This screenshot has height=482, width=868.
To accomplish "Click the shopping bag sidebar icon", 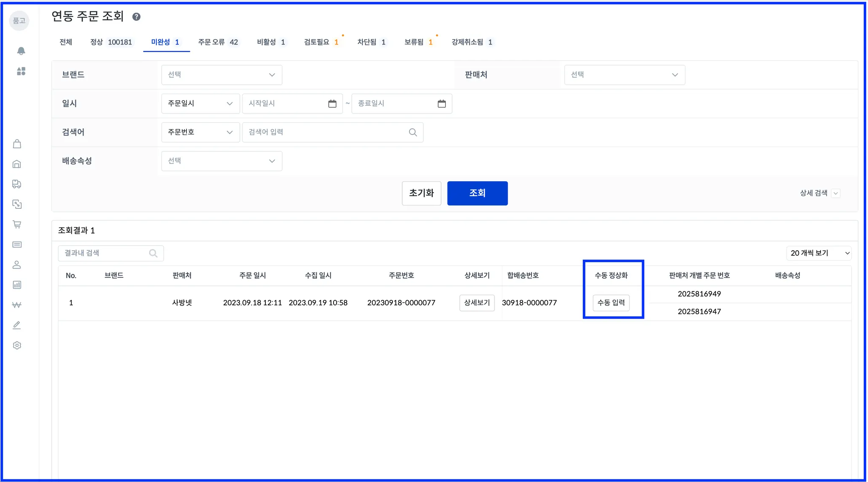I will click(x=17, y=144).
